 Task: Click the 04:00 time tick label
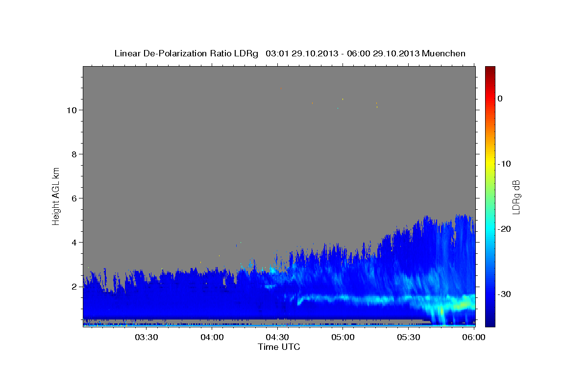click(212, 337)
